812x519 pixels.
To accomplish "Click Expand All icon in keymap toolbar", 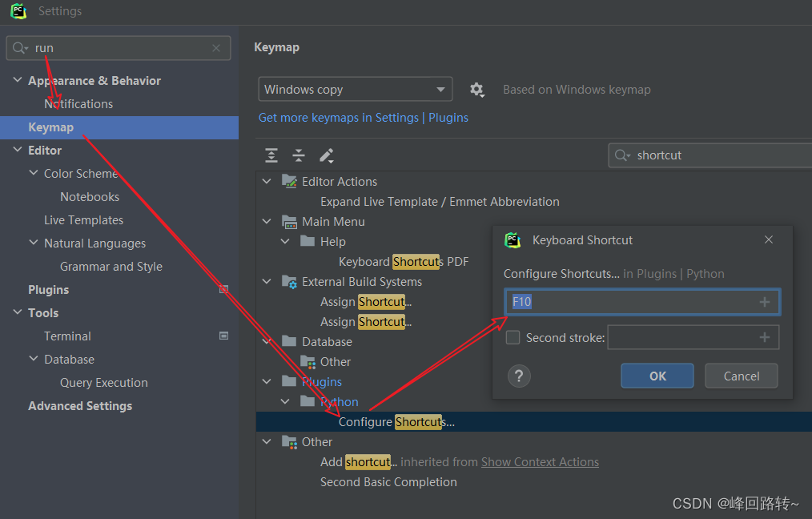I will pos(271,155).
